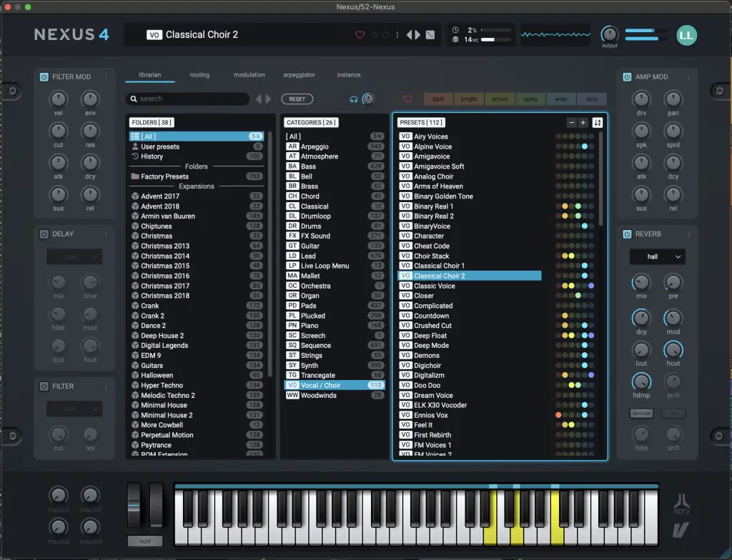Favorite the current preset with the heart icon
The width and height of the screenshot is (732, 560).
(360, 35)
